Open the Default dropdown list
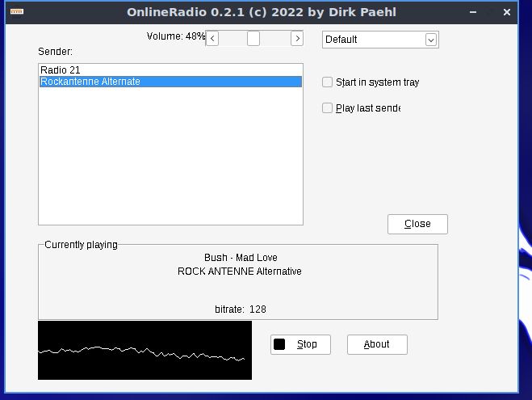The width and height of the screenshot is (532, 400). click(380, 40)
